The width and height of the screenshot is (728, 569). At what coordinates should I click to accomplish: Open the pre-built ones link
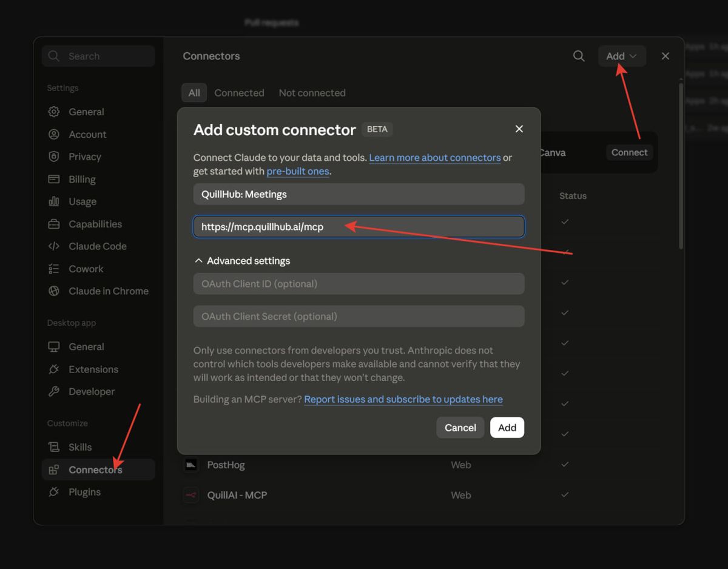[x=298, y=171]
